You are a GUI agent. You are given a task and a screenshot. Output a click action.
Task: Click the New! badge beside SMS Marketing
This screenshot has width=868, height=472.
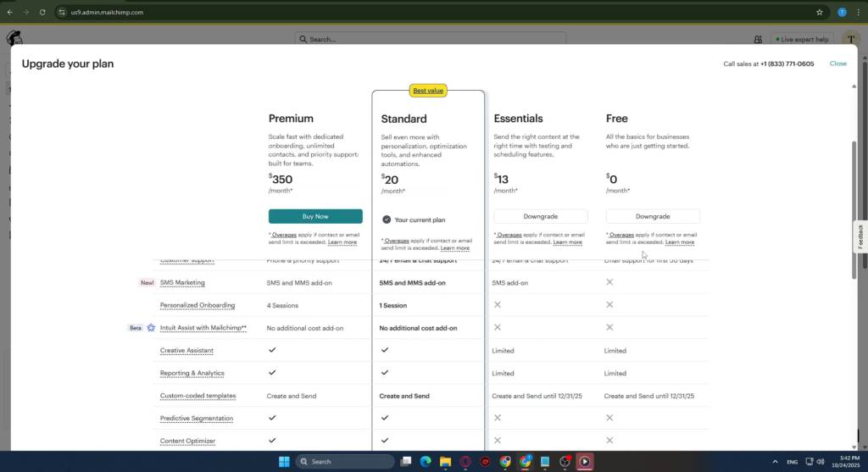(x=147, y=283)
